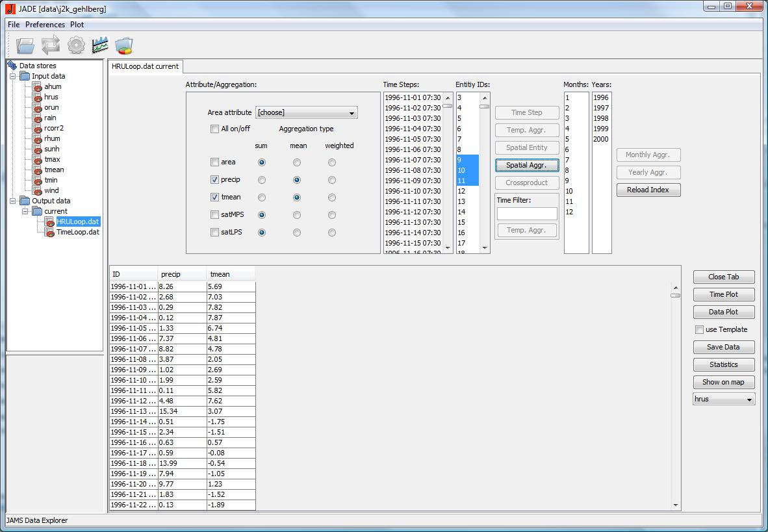Viewport: 768px width, 532px height.
Task: Toggle the All on/off checkbox
Action: point(214,129)
